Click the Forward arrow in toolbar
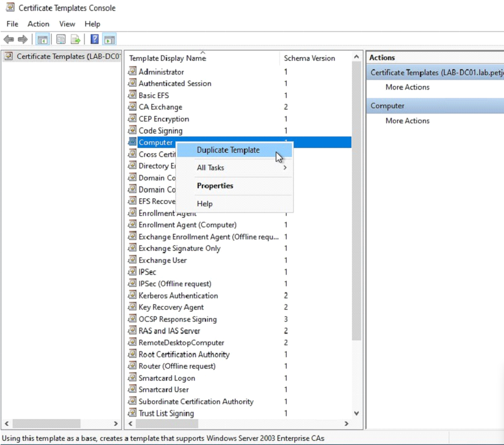The width and height of the screenshot is (504, 445). [23, 40]
